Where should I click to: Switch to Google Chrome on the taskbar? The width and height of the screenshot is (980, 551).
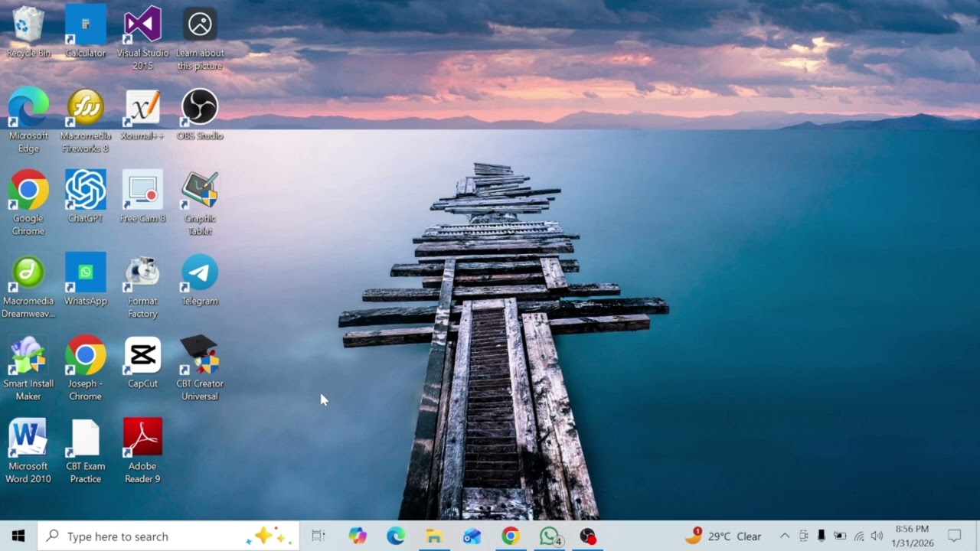511,536
